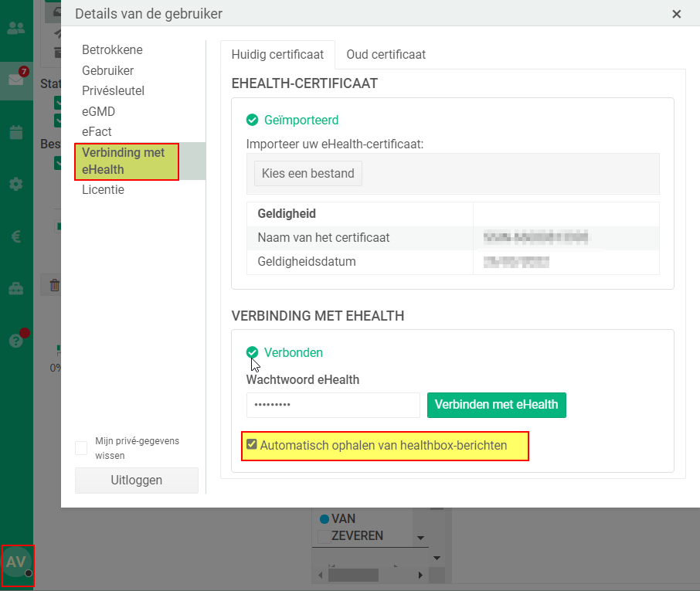The width and height of the screenshot is (700, 591).
Task: Click the help icon with red notification badge
Action: [16, 340]
